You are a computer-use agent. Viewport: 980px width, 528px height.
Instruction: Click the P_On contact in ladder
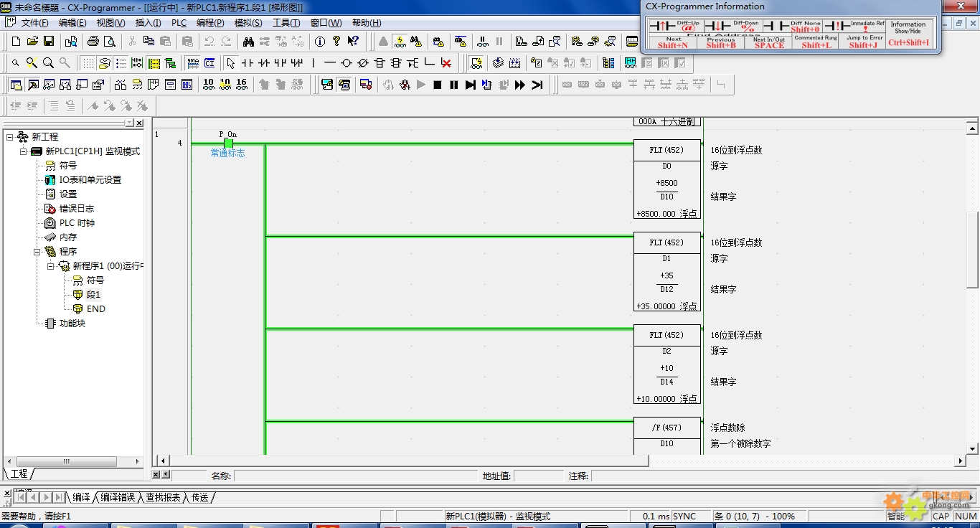click(x=228, y=143)
